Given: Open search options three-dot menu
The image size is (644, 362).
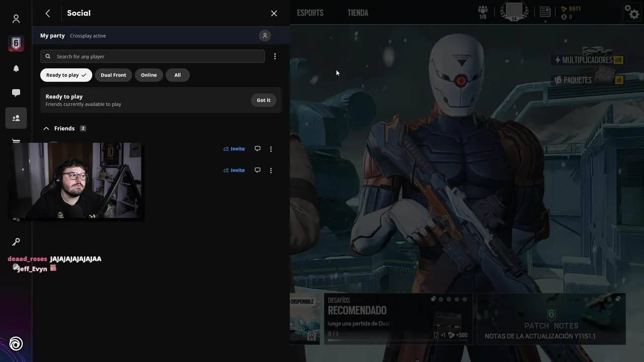Looking at the screenshot, I should 275,56.
